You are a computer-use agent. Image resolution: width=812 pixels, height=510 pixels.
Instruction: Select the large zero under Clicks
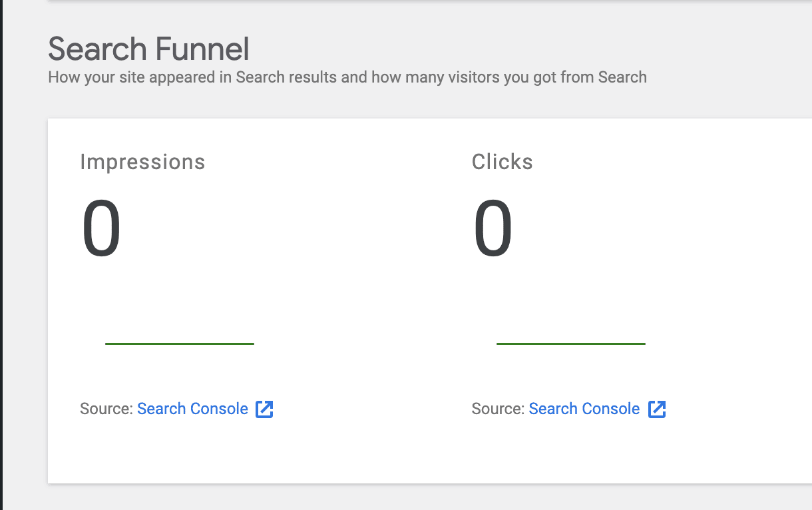click(493, 227)
